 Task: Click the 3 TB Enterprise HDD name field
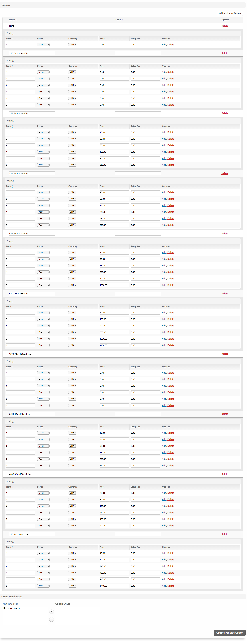click(x=32, y=173)
